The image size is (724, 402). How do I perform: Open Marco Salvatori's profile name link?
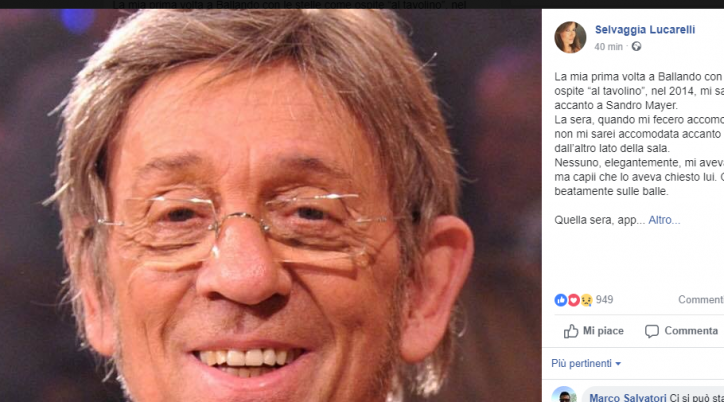pos(627,398)
